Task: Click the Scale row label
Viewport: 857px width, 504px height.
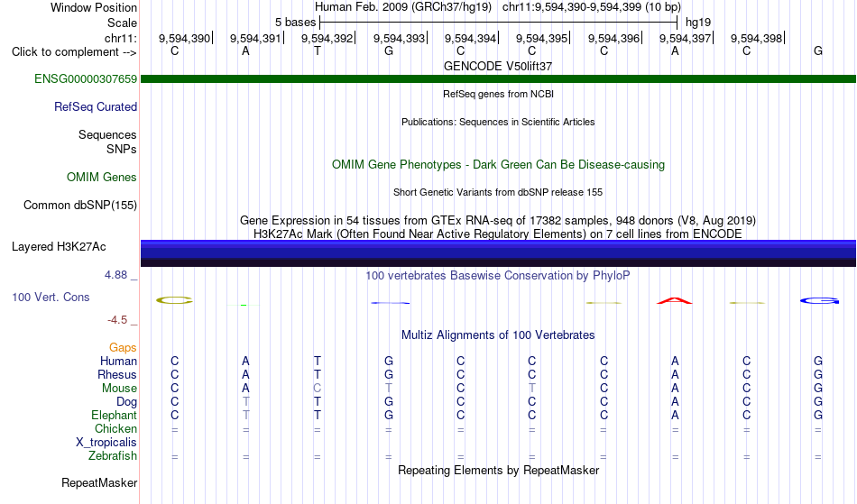Action: tap(122, 23)
